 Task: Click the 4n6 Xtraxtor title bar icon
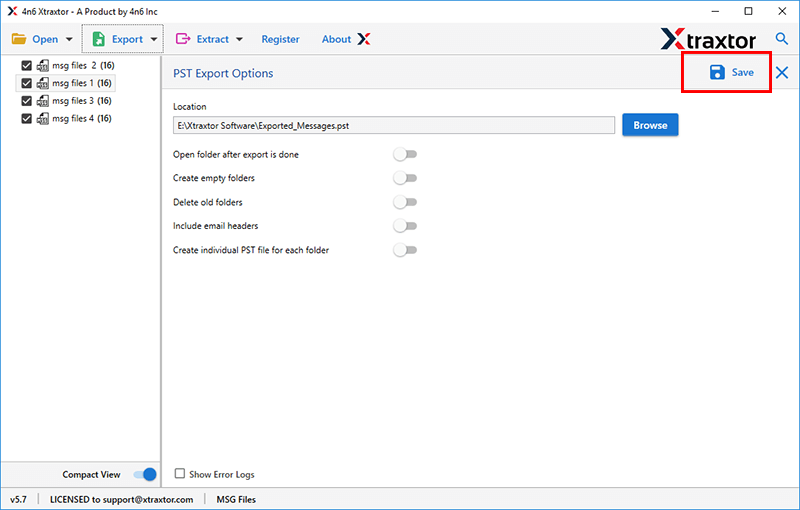12,11
